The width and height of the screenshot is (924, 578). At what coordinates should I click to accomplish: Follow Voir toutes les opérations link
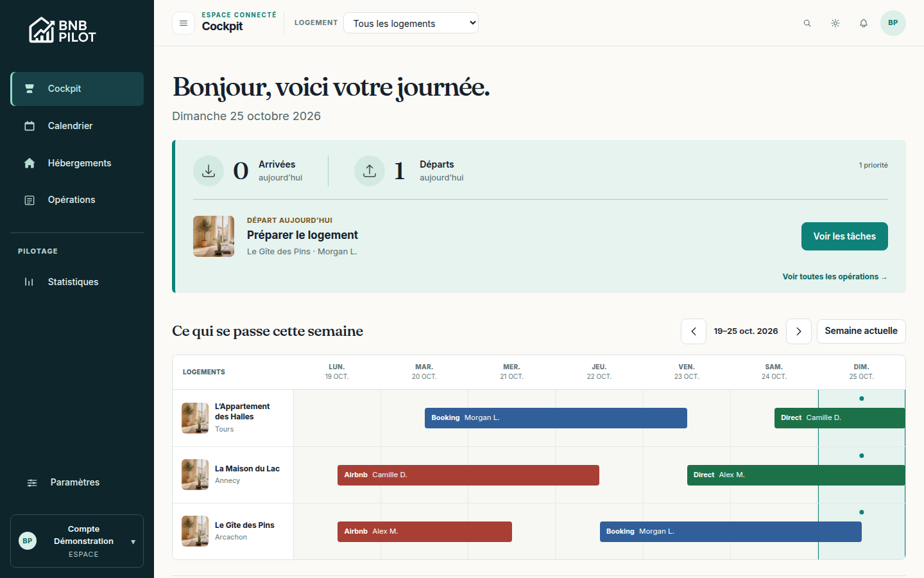[x=835, y=277]
